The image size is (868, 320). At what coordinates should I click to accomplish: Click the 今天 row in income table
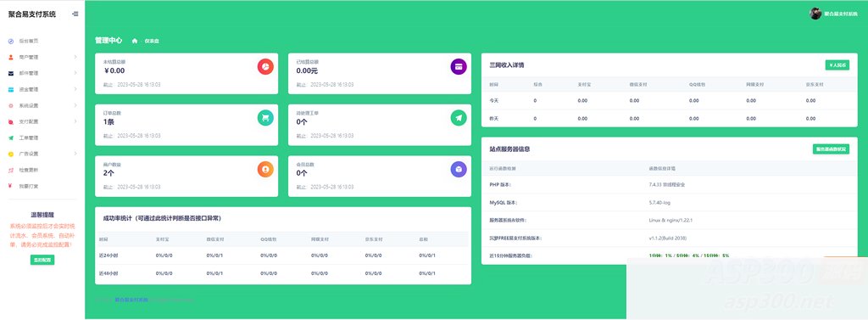click(x=670, y=100)
